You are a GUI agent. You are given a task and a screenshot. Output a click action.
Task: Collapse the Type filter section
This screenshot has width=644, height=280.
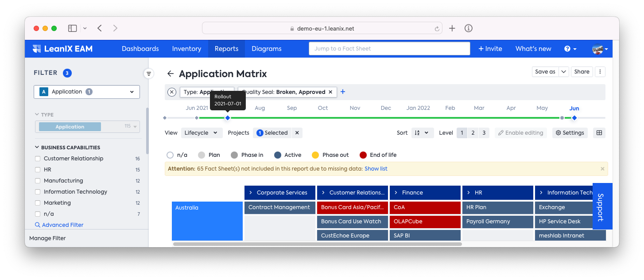(37, 115)
